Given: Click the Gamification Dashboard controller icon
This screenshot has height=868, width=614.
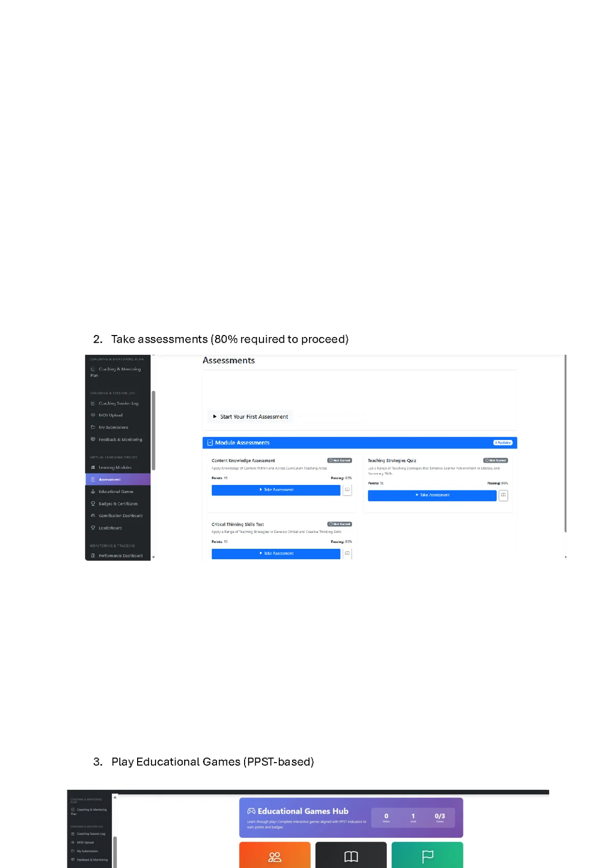Looking at the screenshot, I should pyautogui.click(x=93, y=516).
